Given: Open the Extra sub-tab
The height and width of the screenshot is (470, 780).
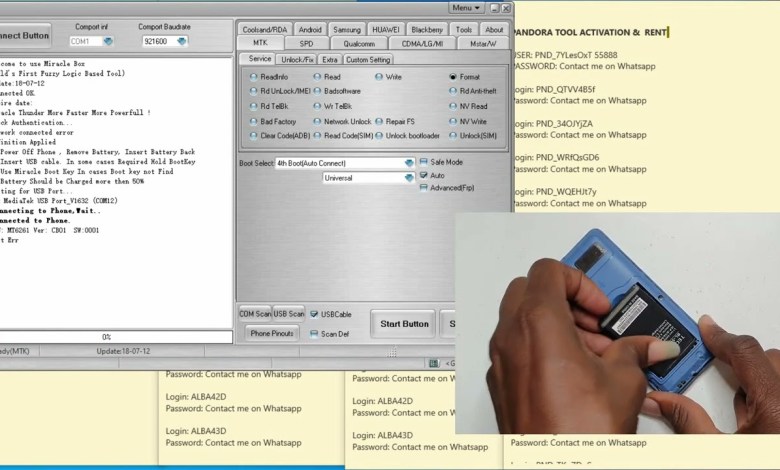Looking at the screenshot, I should [x=329, y=59].
